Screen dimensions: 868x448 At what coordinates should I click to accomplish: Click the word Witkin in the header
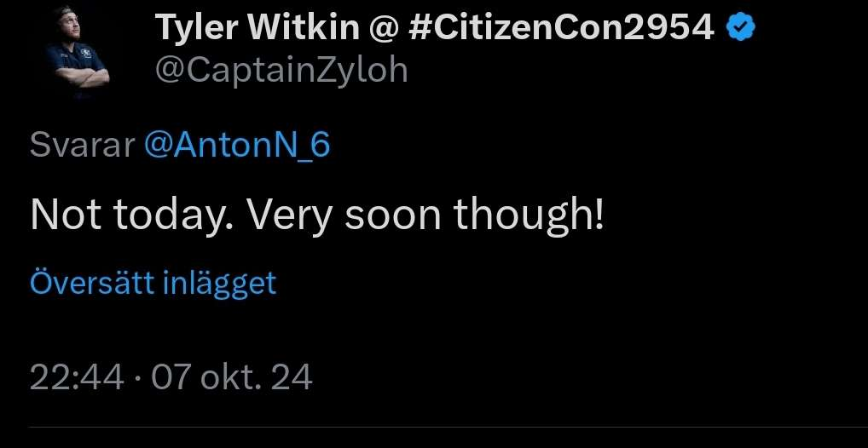tap(304, 28)
